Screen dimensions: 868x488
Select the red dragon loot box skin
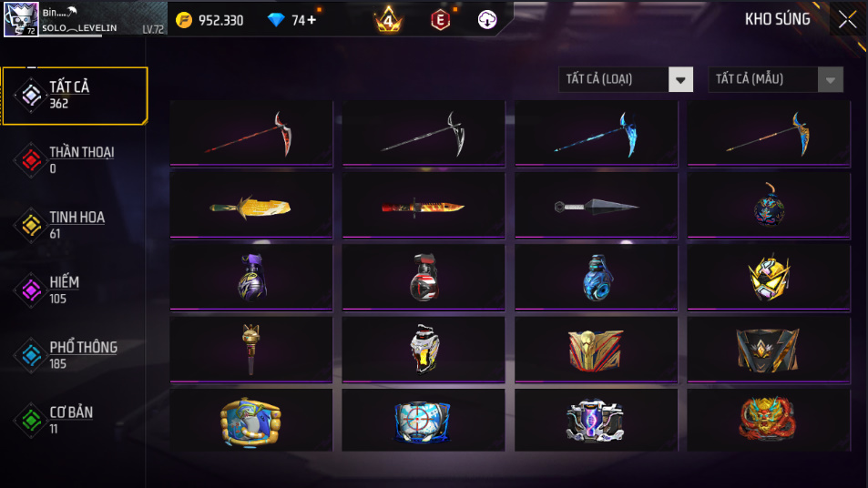[x=769, y=420]
